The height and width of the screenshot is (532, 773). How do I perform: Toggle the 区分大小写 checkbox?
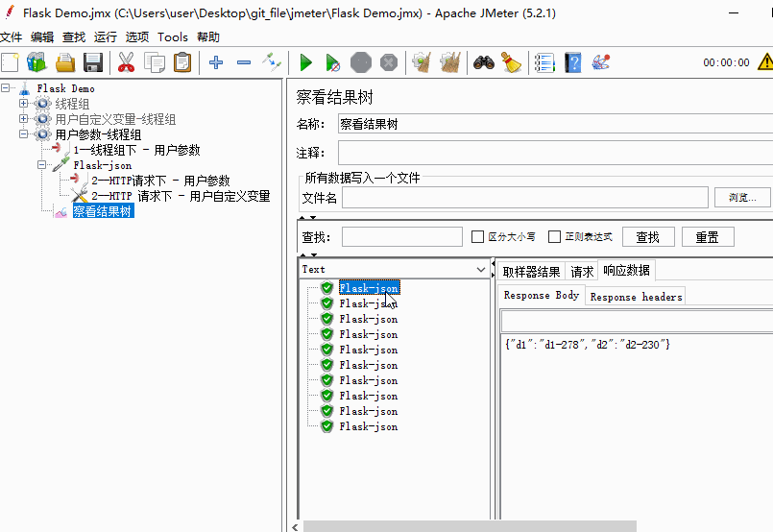477,236
